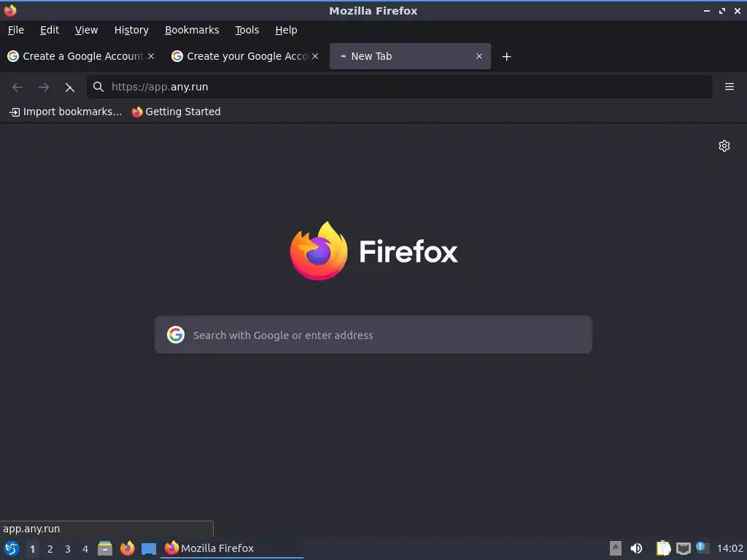Close the Create your Google Account tab
This screenshot has width=747, height=560.
coord(315,56)
